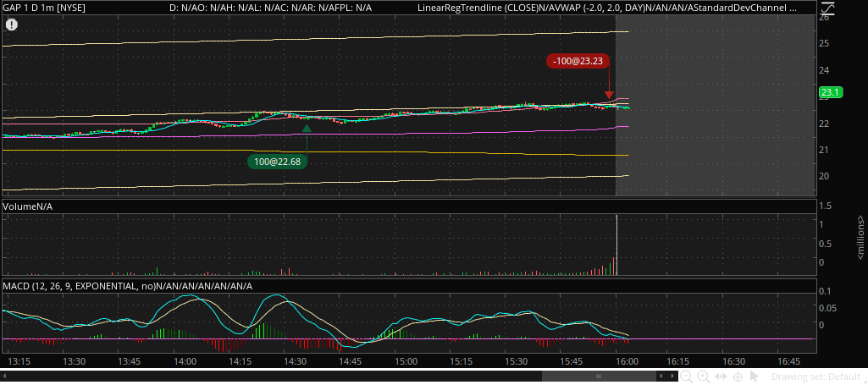Click the 100@22.68 buy order bubble
Screen dimensions: 868x385
tap(278, 162)
